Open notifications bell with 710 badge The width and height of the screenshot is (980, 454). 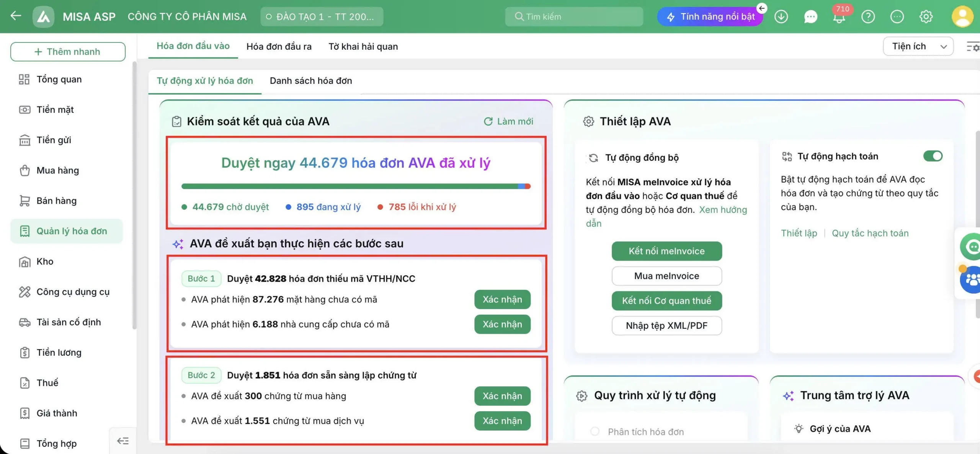(839, 18)
